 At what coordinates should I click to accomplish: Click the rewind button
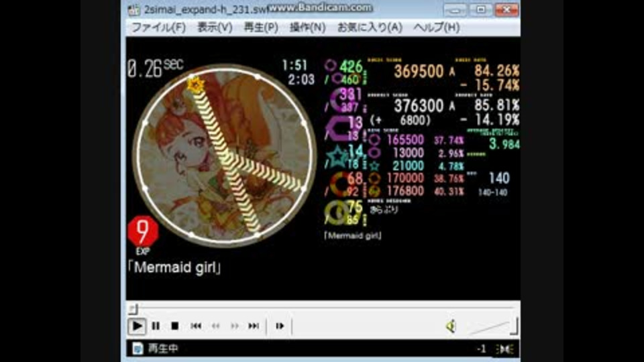click(215, 326)
